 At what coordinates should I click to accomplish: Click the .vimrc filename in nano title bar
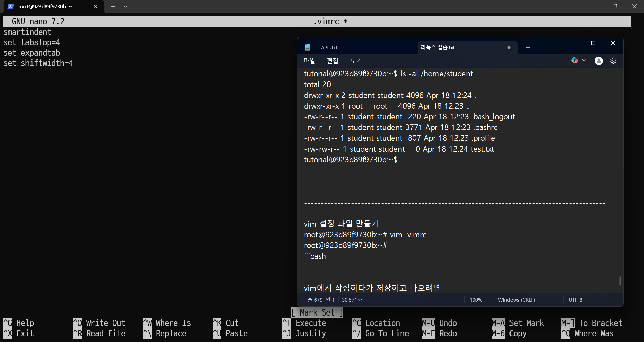coord(326,22)
